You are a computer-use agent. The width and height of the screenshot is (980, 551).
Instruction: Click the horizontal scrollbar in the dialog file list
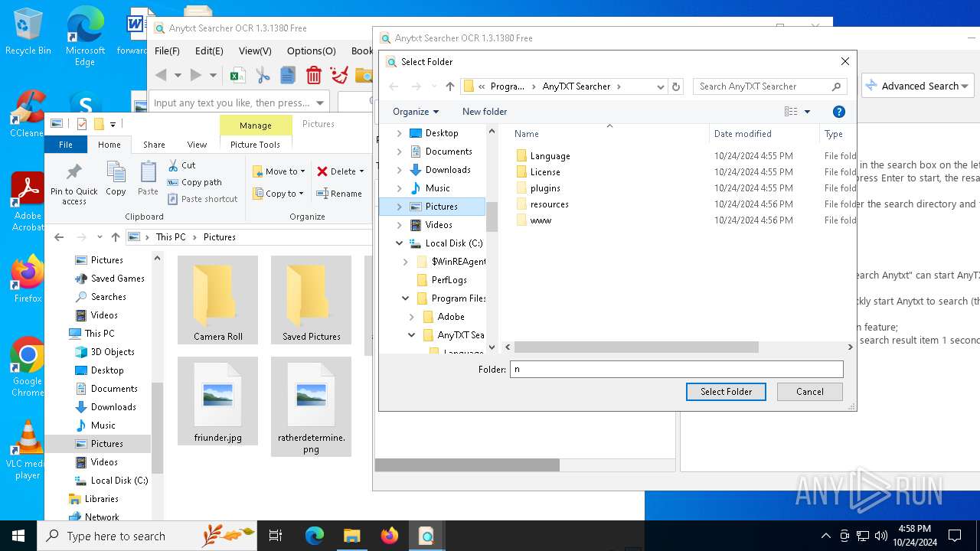(x=635, y=347)
